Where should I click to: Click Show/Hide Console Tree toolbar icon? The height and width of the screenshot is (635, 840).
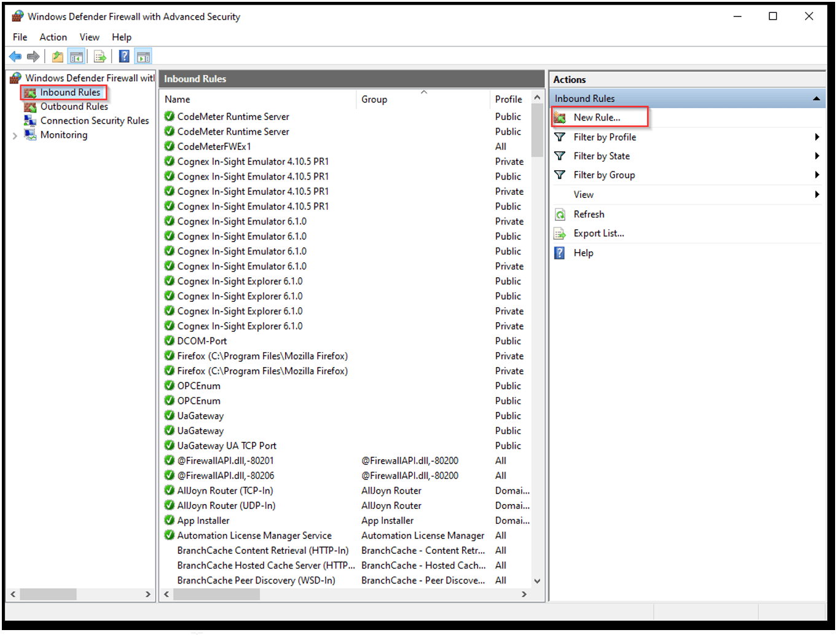pos(76,57)
